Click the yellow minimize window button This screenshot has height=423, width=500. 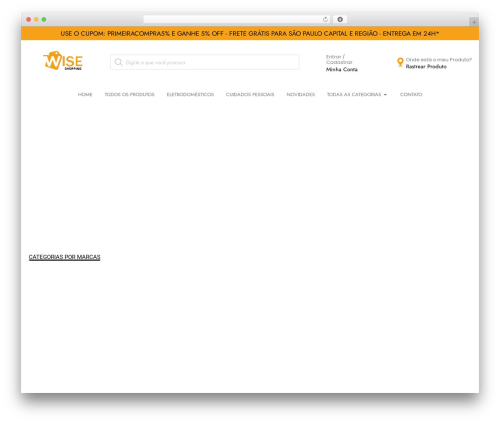36,20
